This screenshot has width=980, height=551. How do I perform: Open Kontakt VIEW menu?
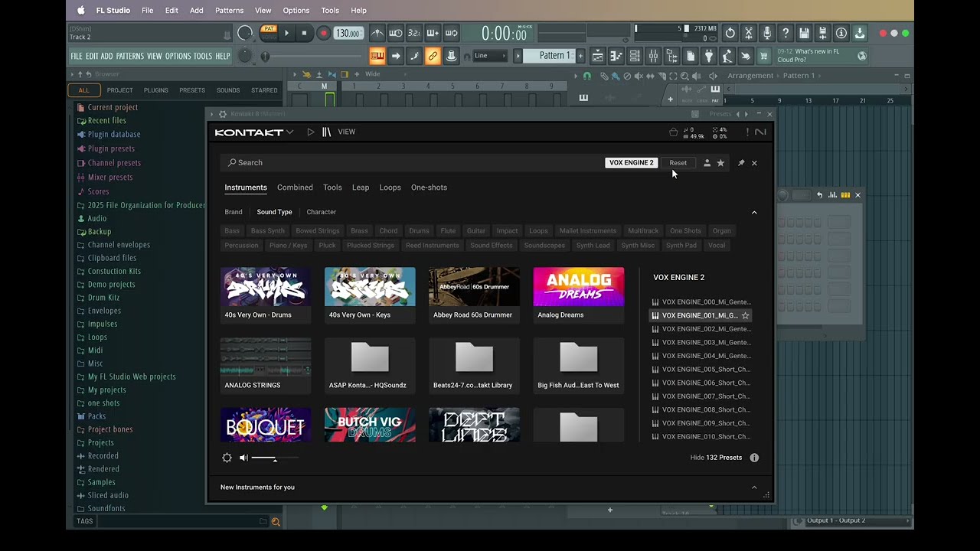[347, 132]
